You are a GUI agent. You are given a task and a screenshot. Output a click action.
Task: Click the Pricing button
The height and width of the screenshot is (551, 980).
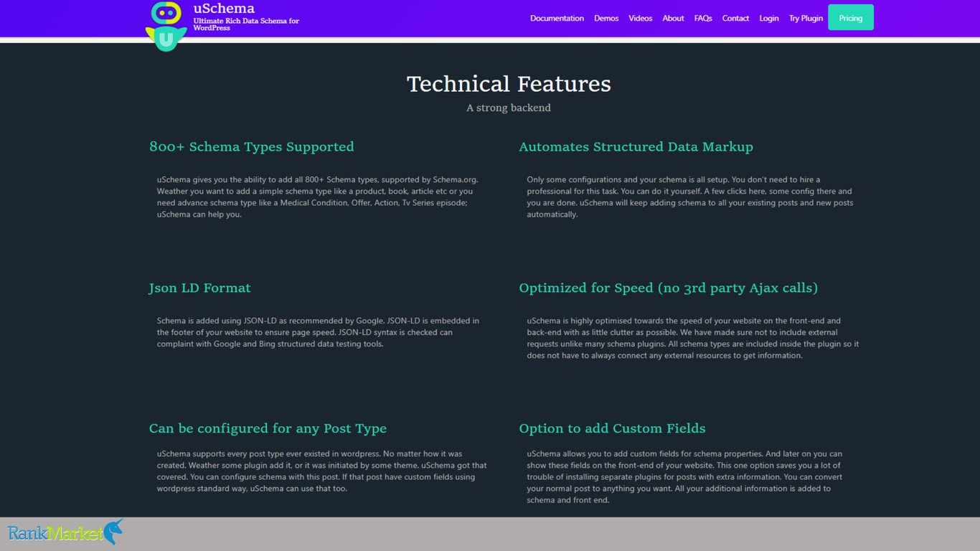[851, 17]
